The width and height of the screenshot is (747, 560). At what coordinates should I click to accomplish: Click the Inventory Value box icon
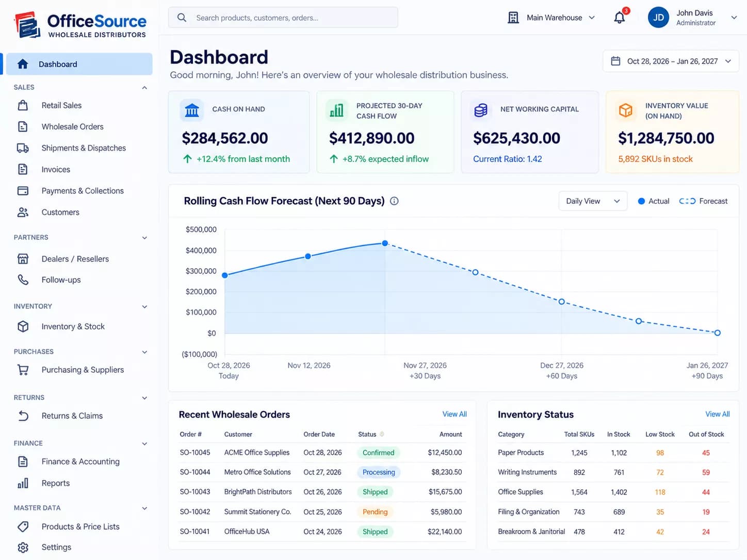tap(626, 110)
